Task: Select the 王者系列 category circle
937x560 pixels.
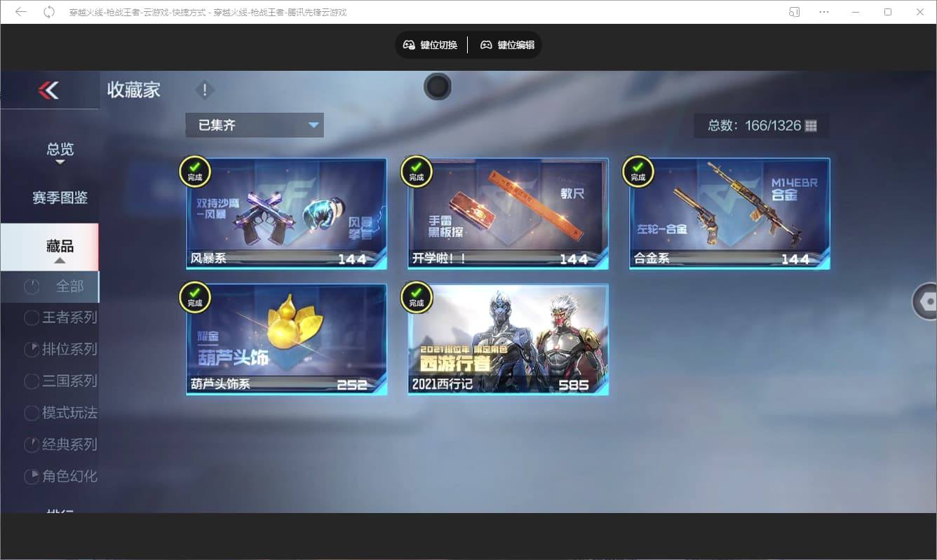Action: coord(32,317)
